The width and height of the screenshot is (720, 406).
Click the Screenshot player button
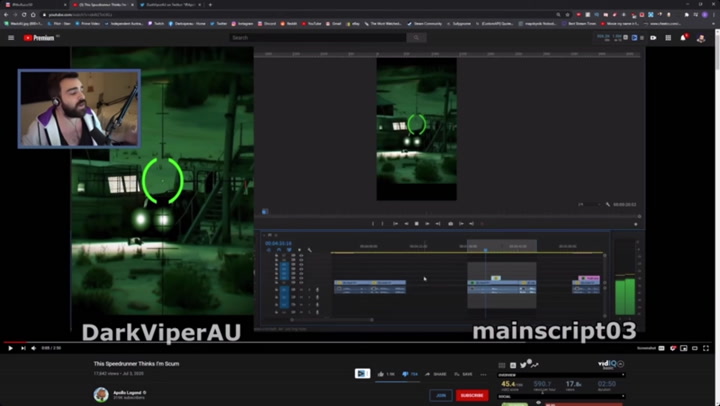[646, 348]
